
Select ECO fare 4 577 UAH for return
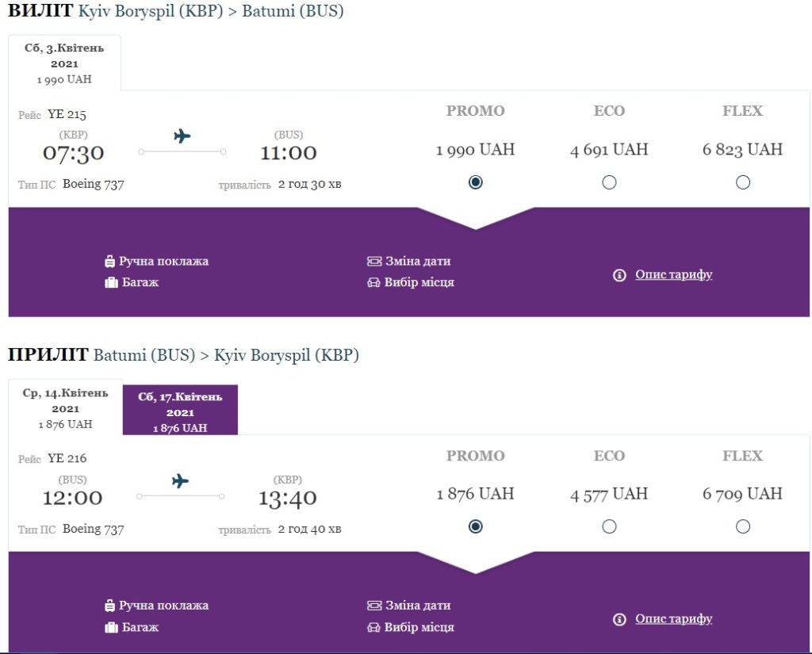pos(609,526)
